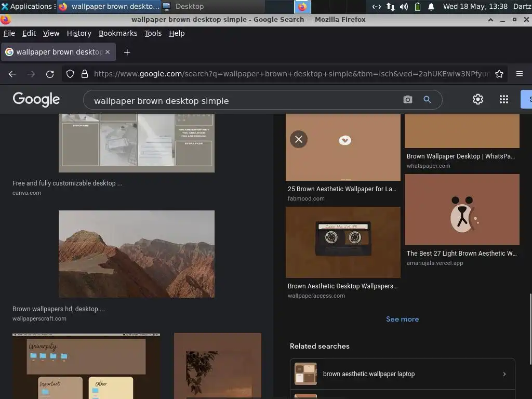This screenshot has height=399, width=532.
Task: Click '25 Brown Aesthetic Wallpaper for La...' title
Action: coord(342,189)
